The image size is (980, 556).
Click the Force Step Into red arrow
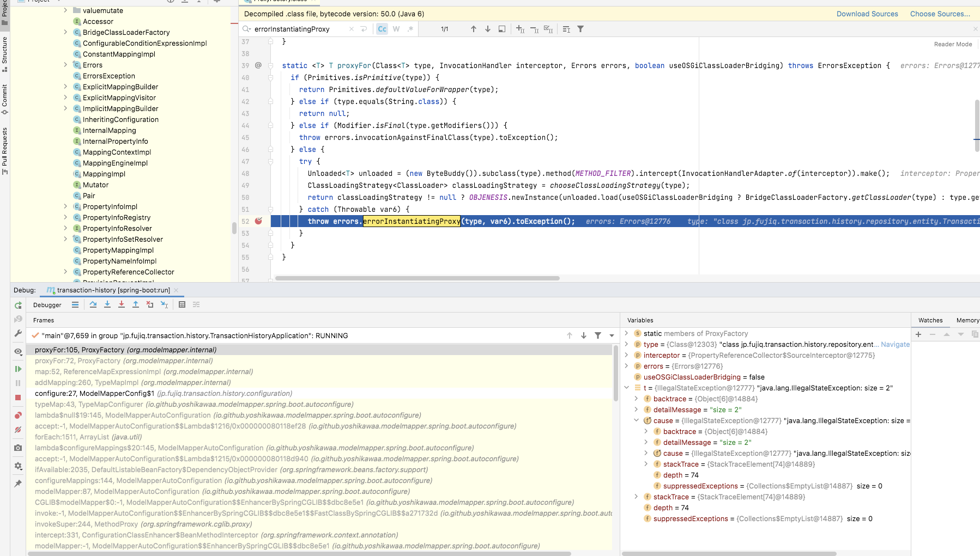(122, 305)
